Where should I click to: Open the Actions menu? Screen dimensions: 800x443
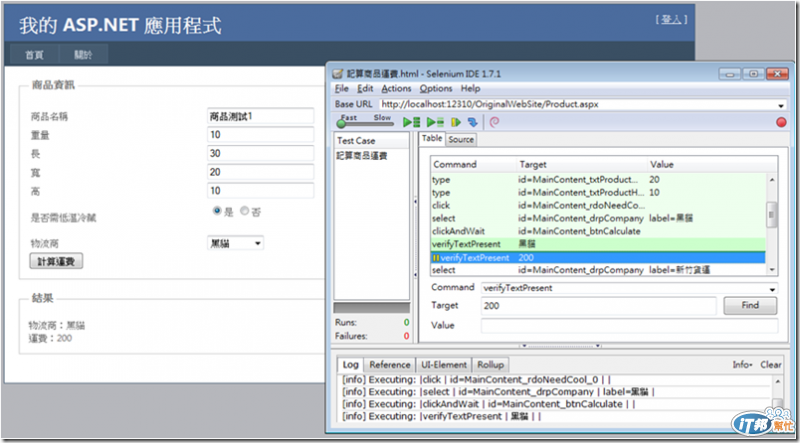[396, 88]
